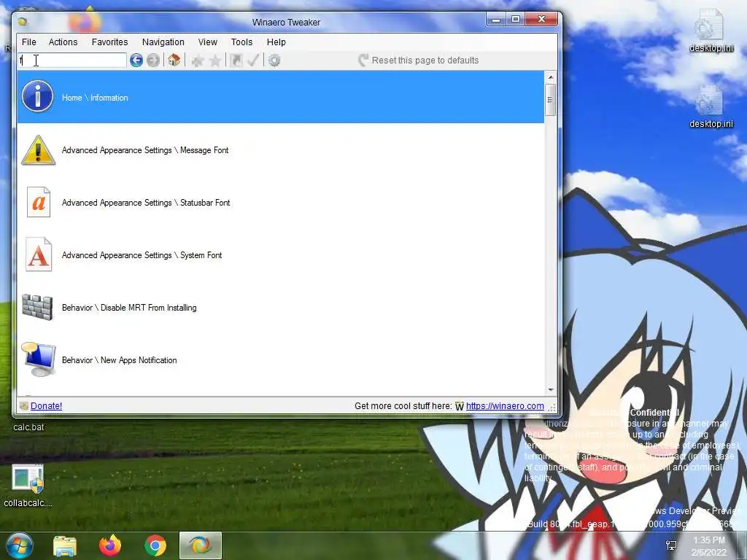Image resolution: width=747 pixels, height=560 pixels.
Task: Click the monitor New Apps Notification icon
Action: pos(38,359)
